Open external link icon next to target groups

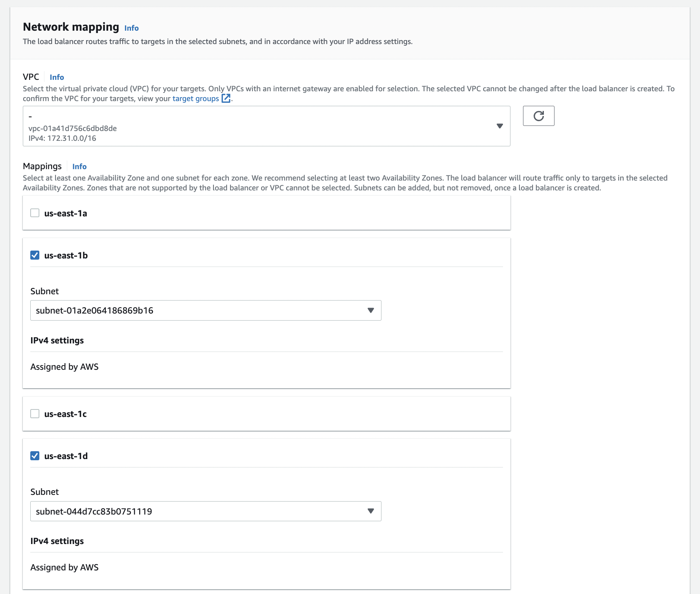pos(226,98)
